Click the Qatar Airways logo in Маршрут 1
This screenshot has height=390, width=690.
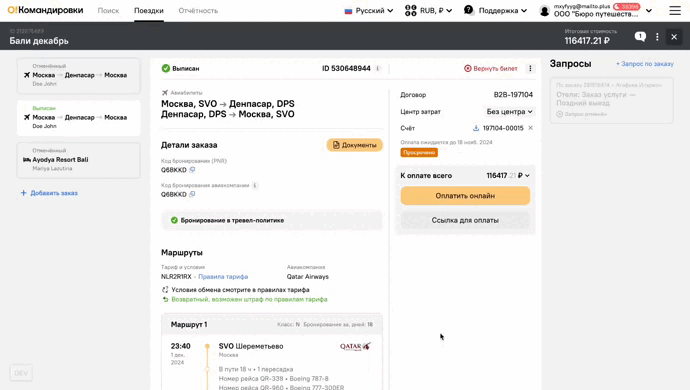point(355,346)
